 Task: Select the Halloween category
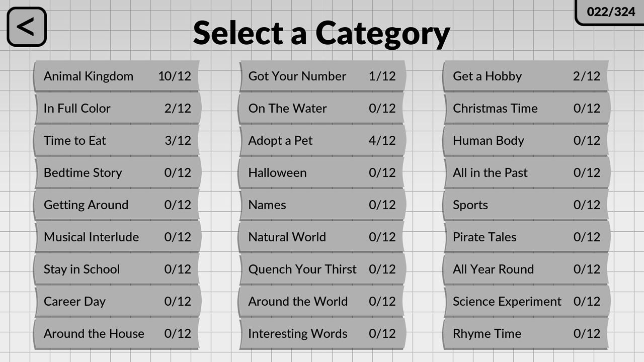point(321,173)
